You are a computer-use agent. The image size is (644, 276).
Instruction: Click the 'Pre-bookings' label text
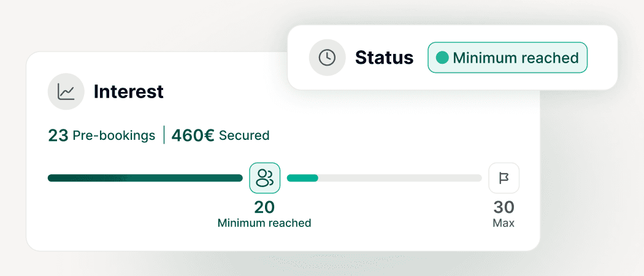(114, 136)
